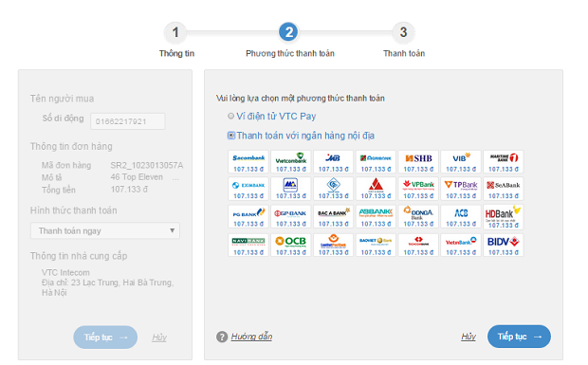Go to step 1 Thông tin
This screenshot has width=588, height=365.
tap(175, 32)
